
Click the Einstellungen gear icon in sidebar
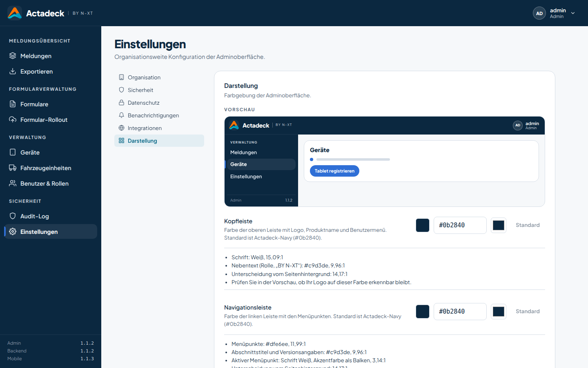[13, 231]
